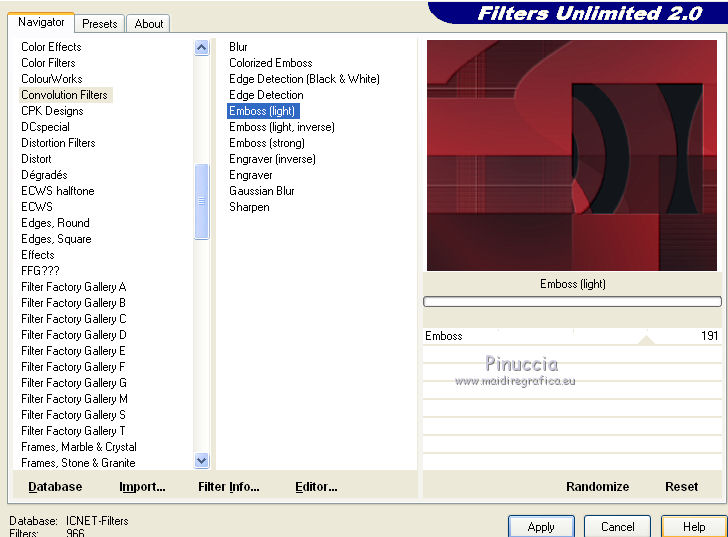
Task: Click the category list scrollbar thumb
Action: (202, 201)
